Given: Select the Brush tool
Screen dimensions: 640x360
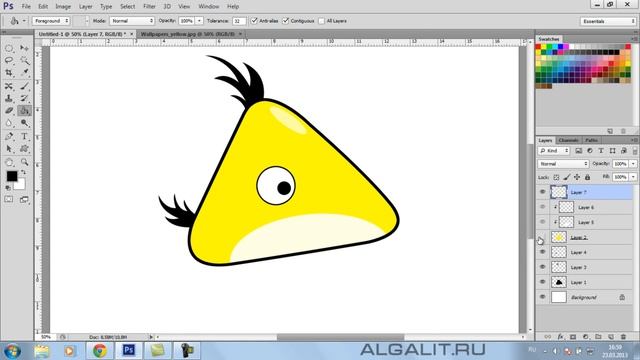Looking at the screenshot, I should (x=24, y=86).
